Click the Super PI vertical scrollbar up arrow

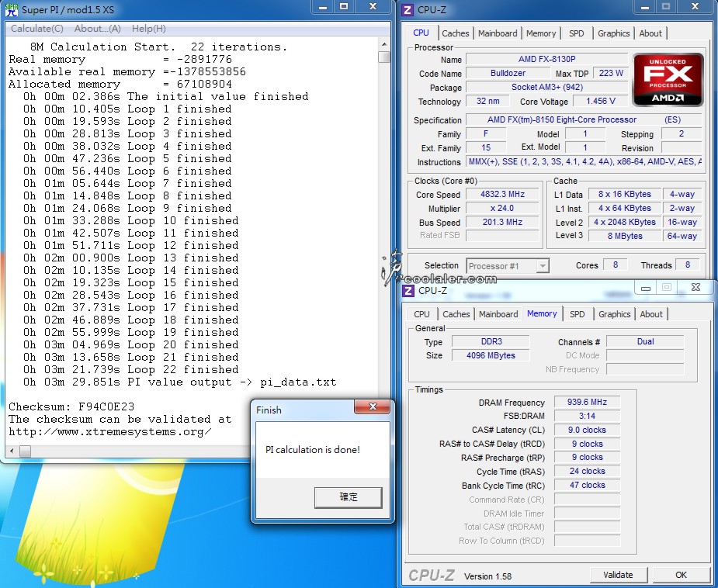click(x=384, y=44)
